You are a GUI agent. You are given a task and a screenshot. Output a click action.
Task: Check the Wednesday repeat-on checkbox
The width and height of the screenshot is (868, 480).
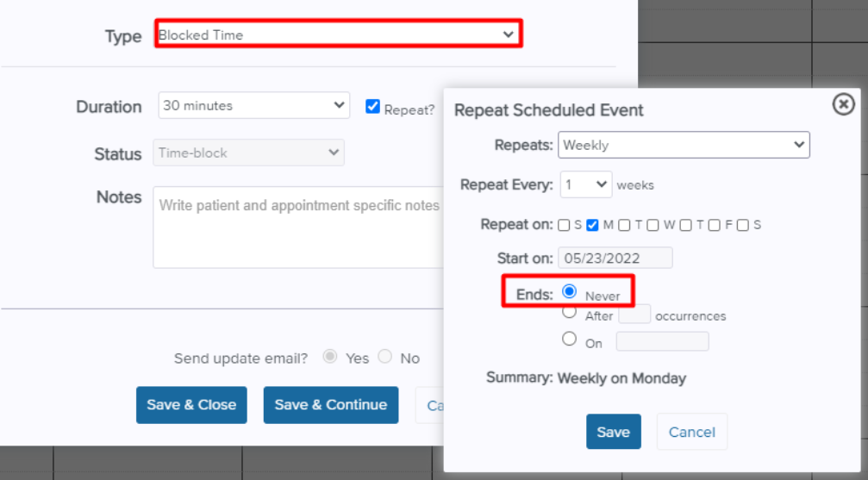tap(653, 225)
